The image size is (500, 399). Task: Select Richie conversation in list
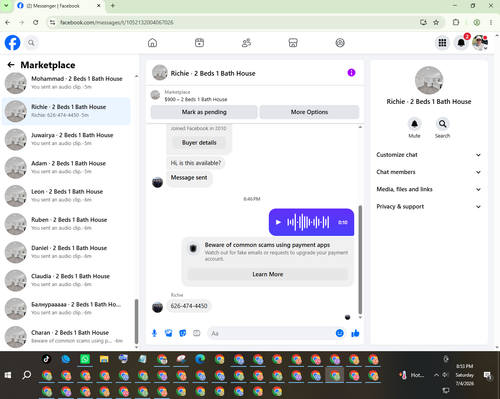coord(67,111)
